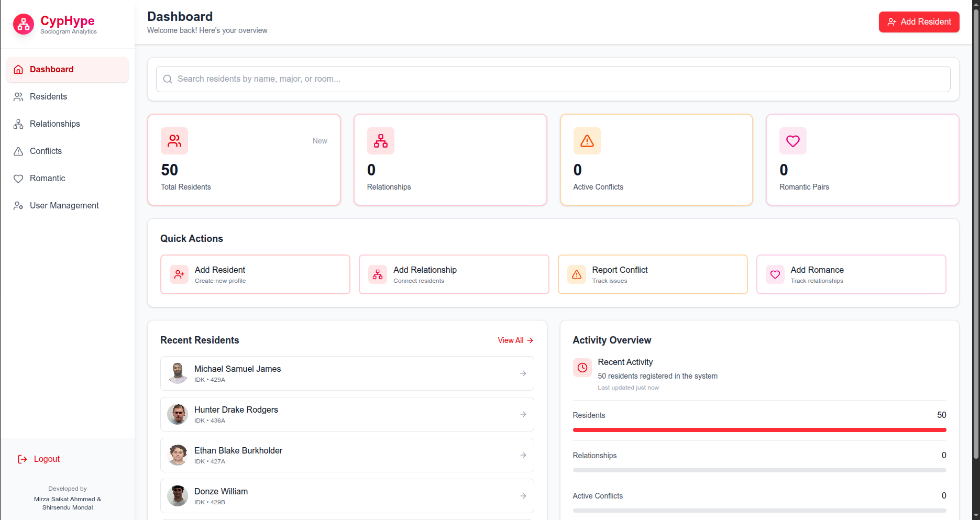Click the Active Conflicts empty progress bar

point(759,511)
